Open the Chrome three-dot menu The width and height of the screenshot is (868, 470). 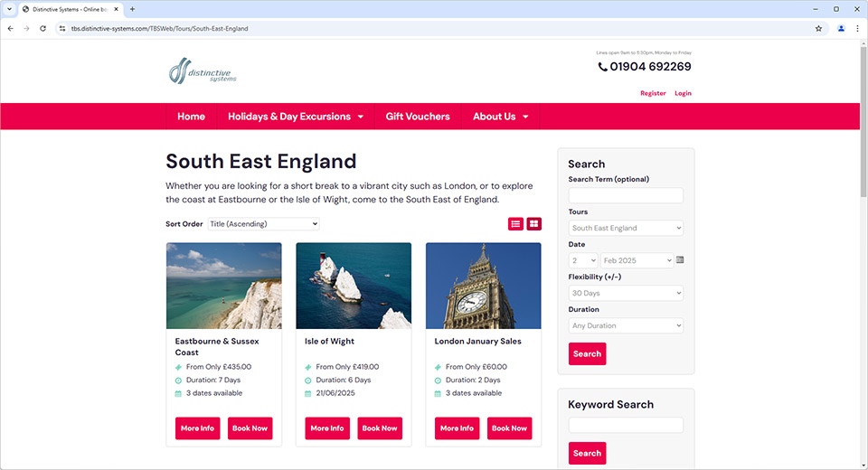tap(857, 28)
